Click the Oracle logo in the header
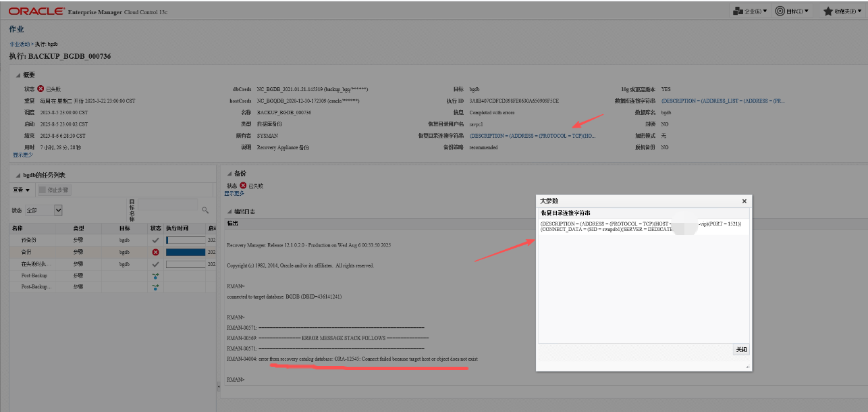 (x=37, y=11)
